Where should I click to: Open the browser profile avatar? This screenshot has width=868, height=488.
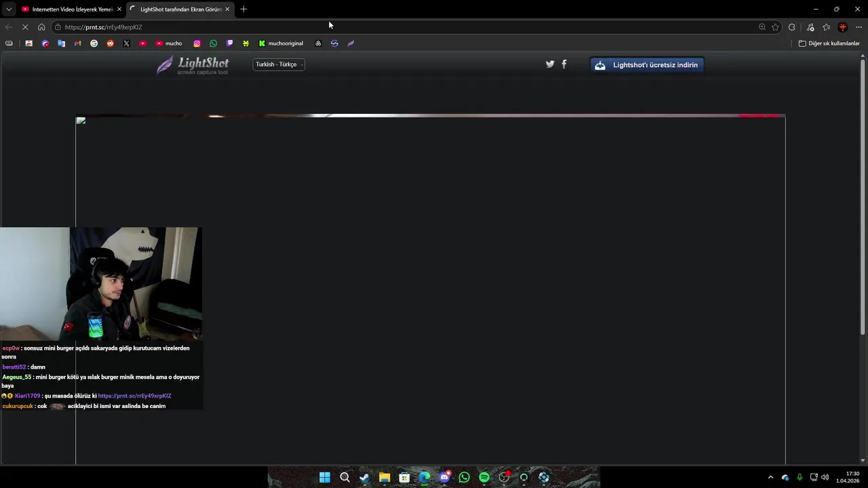coord(843,27)
